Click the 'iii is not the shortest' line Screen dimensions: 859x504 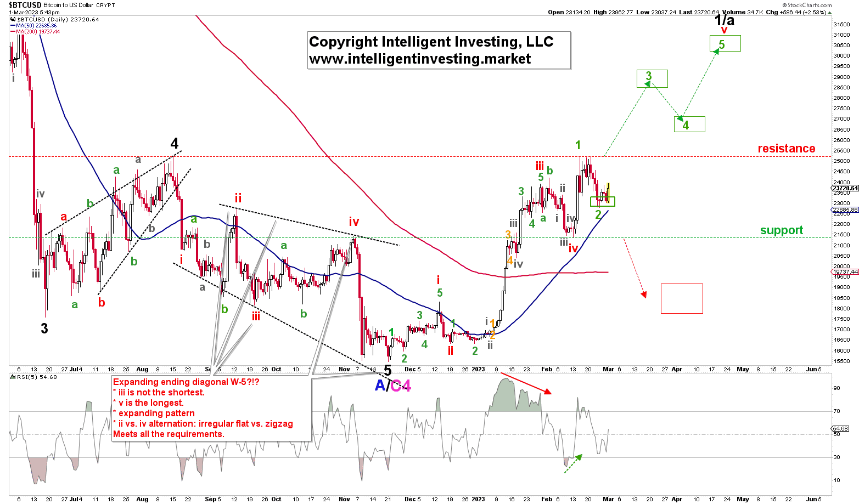click(x=159, y=393)
